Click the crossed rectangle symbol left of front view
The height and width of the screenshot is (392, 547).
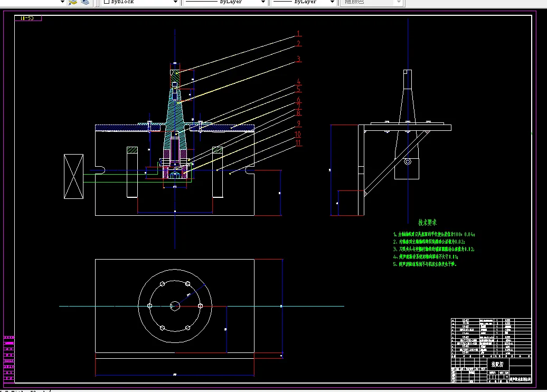[x=73, y=177]
